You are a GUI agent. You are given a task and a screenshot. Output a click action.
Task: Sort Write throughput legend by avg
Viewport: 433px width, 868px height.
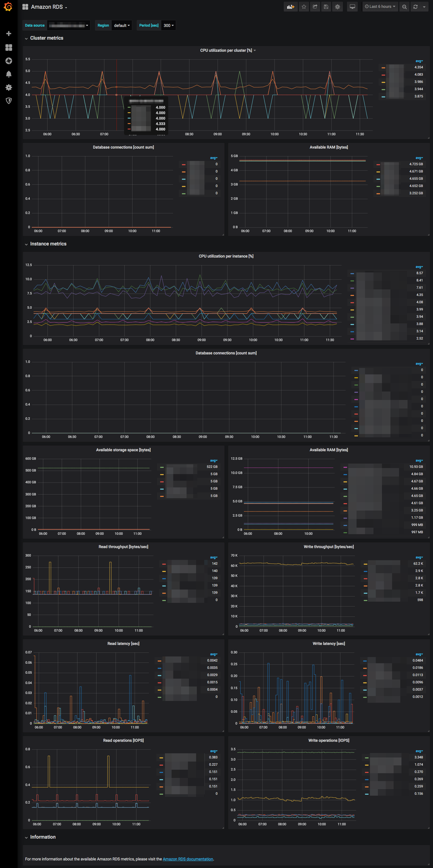[419, 557]
